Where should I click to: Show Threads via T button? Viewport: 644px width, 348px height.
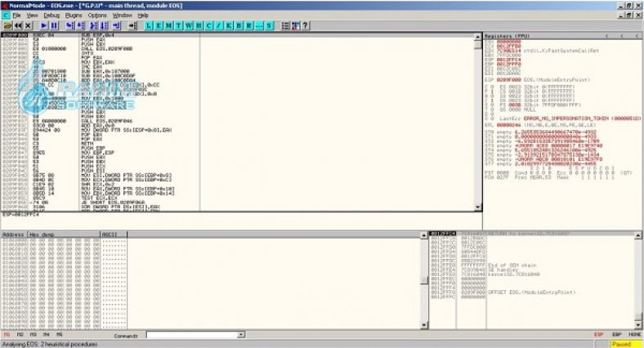(179, 25)
